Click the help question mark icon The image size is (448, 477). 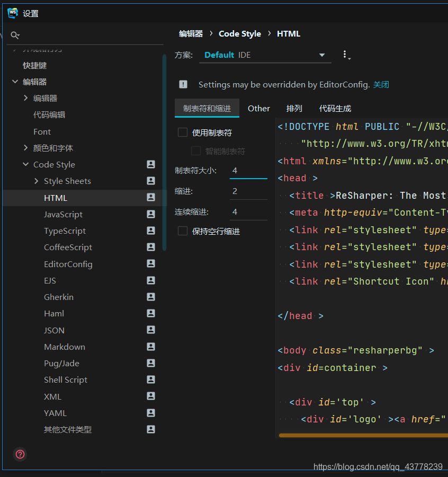(x=20, y=454)
